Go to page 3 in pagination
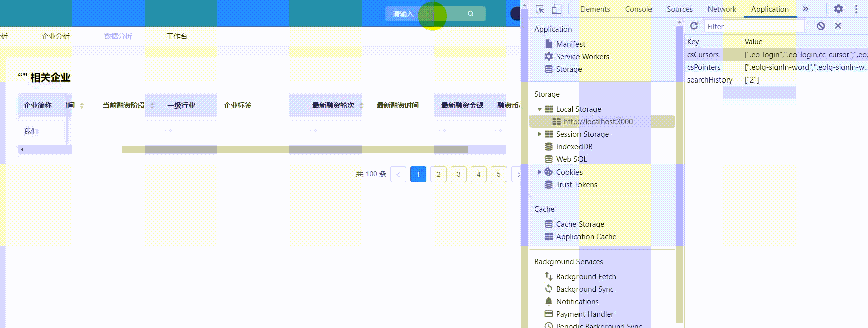The width and height of the screenshot is (868, 328). [459, 174]
